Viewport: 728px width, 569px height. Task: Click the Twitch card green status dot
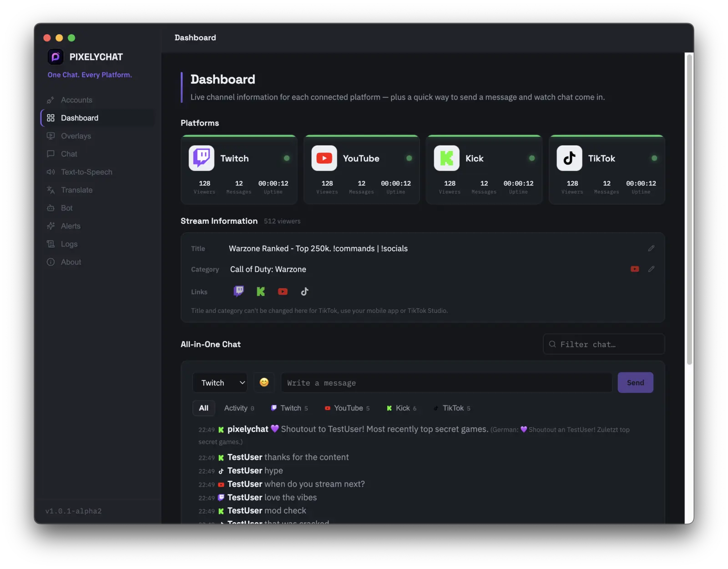click(x=287, y=158)
